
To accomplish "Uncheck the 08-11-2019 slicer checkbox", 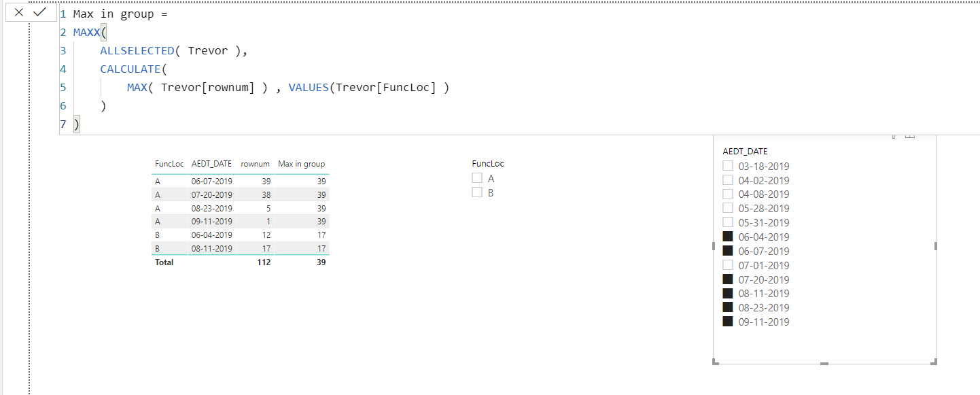I will point(728,293).
